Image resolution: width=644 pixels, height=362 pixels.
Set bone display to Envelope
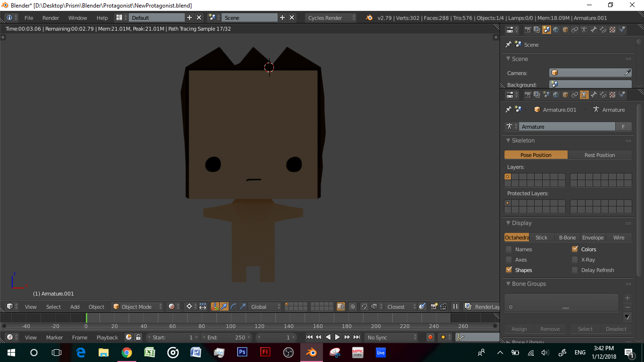[593, 238]
